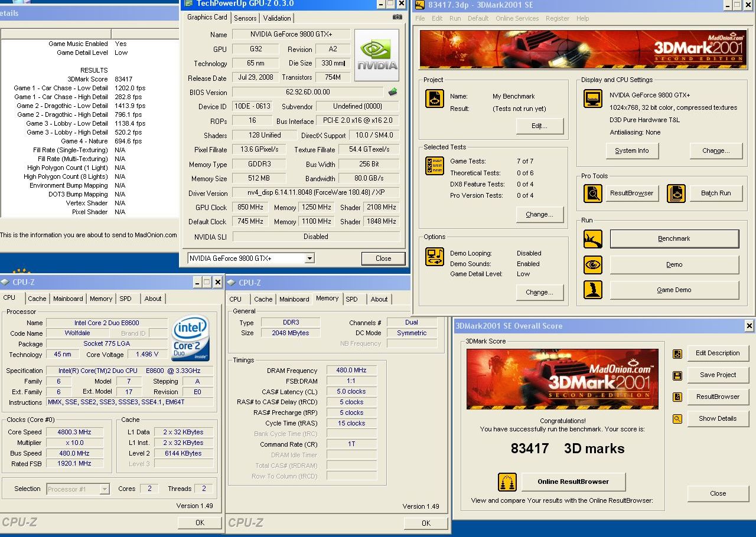Click the ResultBrowser magnifier icon in Pro Tools

pos(593,194)
